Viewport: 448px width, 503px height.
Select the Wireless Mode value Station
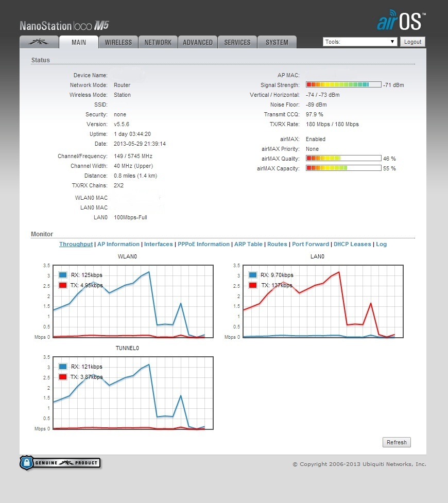pyautogui.click(x=122, y=95)
